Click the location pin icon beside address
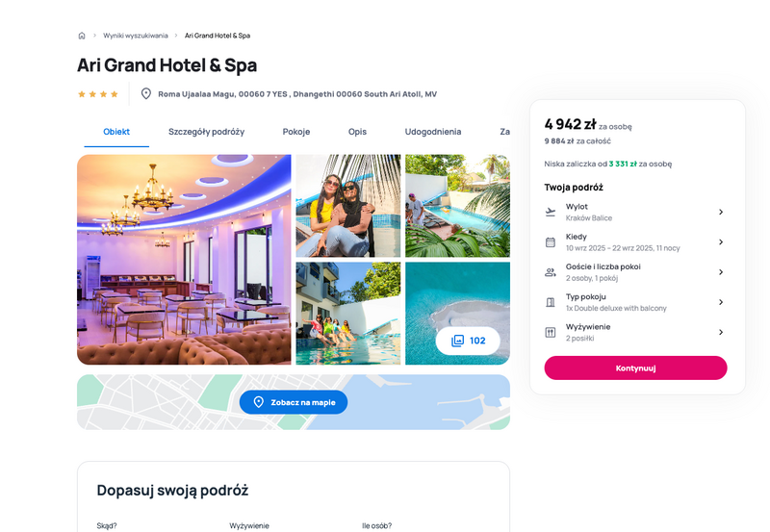The width and height of the screenshot is (770, 532). click(x=146, y=93)
